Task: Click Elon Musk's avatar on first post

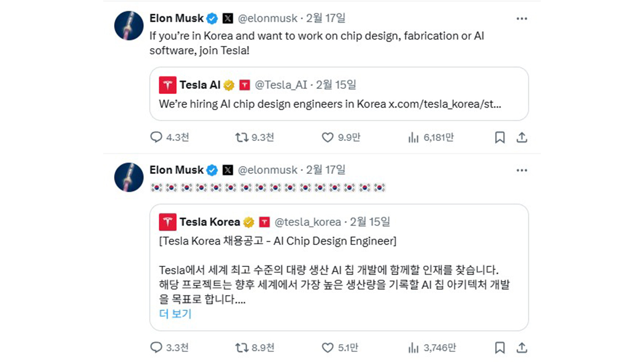Action: click(x=129, y=25)
